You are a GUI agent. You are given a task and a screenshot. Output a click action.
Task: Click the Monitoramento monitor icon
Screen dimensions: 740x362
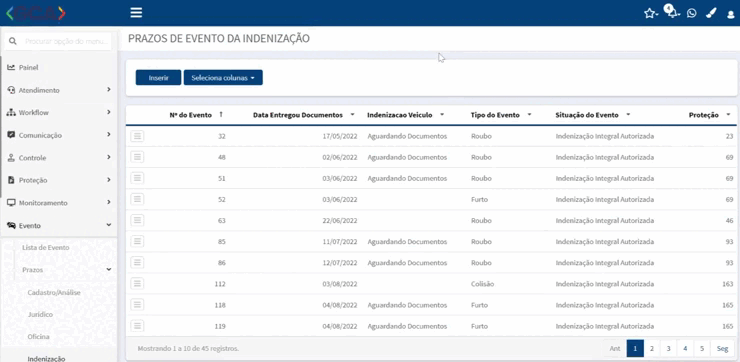(x=11, y=203)
